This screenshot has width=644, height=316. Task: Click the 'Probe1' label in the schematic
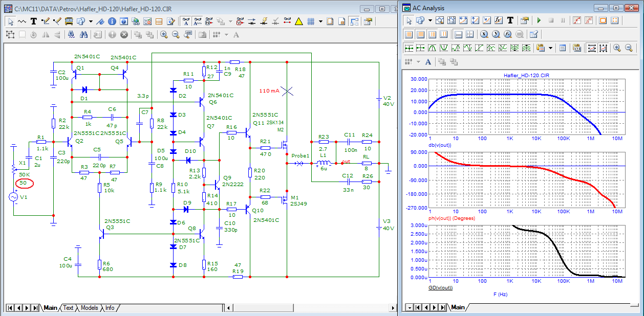coord(300,155)
